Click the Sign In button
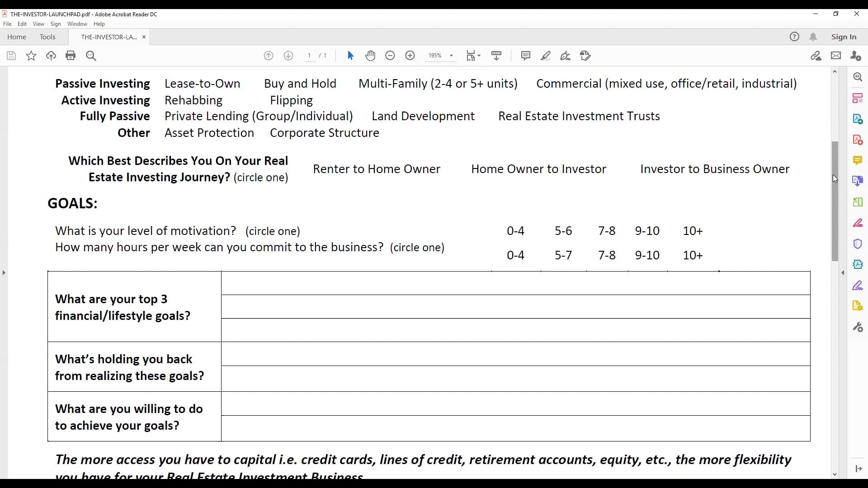Viewport: 868px width, 488px height. pos(844,37)
